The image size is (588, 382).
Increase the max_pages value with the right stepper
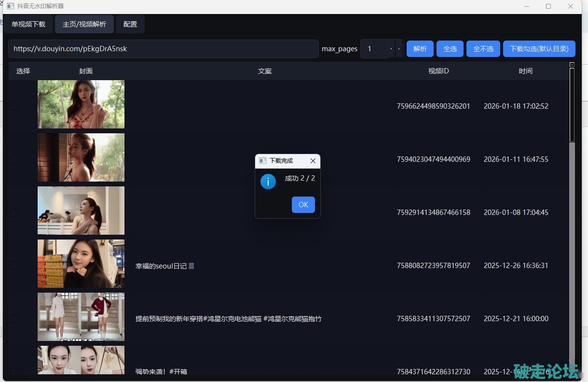coord(399,49)
